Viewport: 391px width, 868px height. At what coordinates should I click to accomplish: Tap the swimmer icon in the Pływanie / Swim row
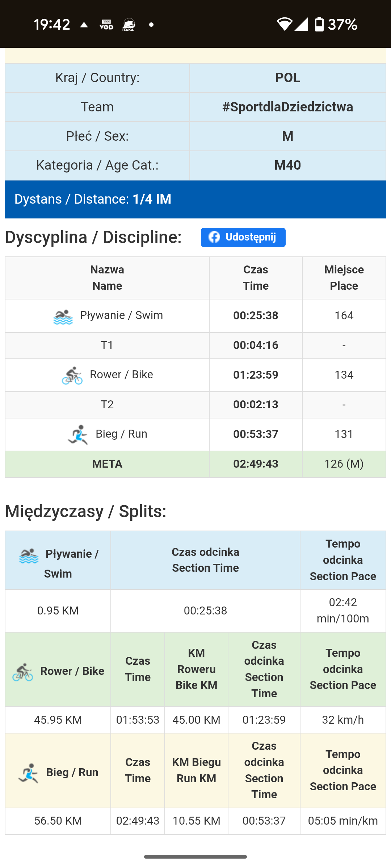(63, 317)
